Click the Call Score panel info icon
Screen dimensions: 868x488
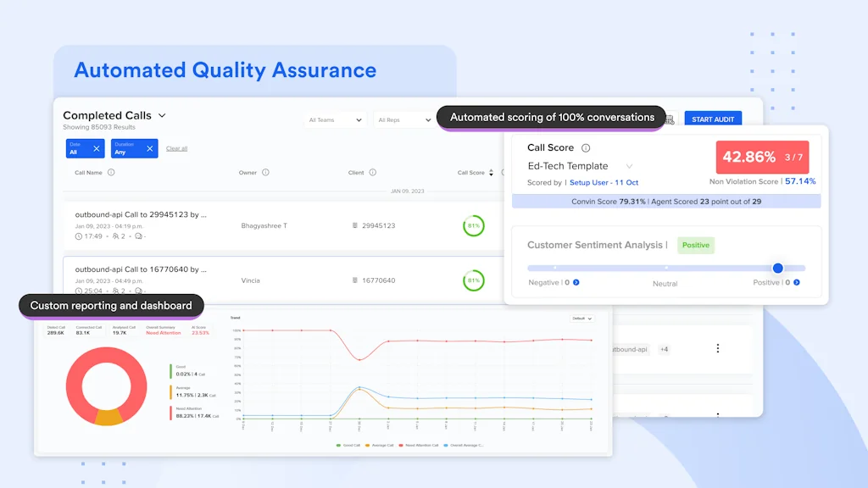coord(586,148)
